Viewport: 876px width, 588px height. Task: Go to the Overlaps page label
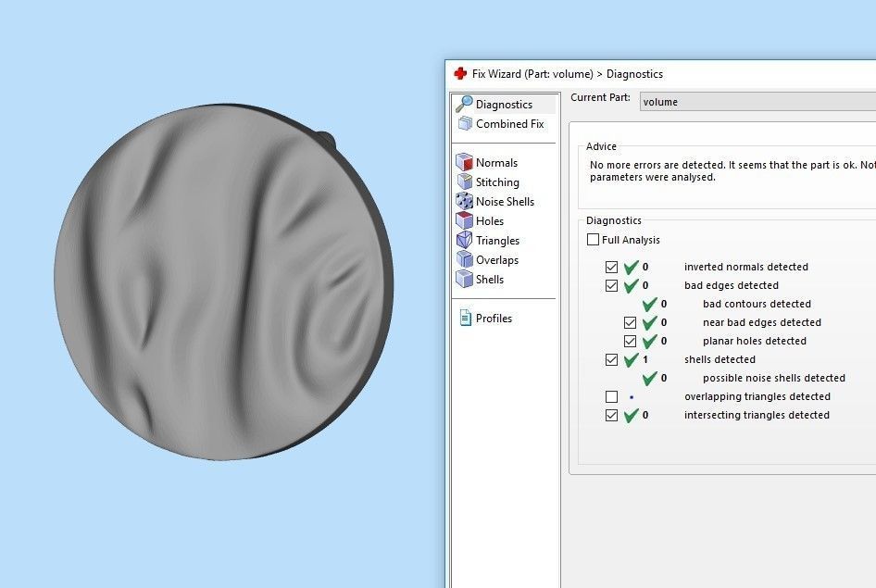click(496, 260)
